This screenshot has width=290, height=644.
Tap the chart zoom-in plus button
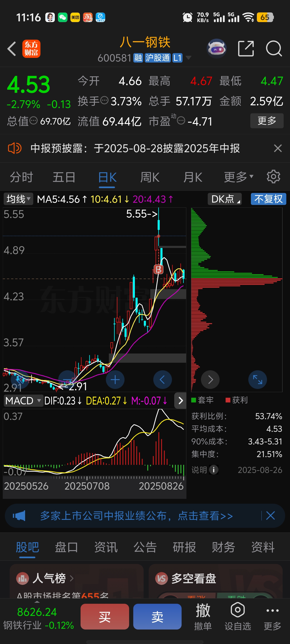(x=115, y=380)
